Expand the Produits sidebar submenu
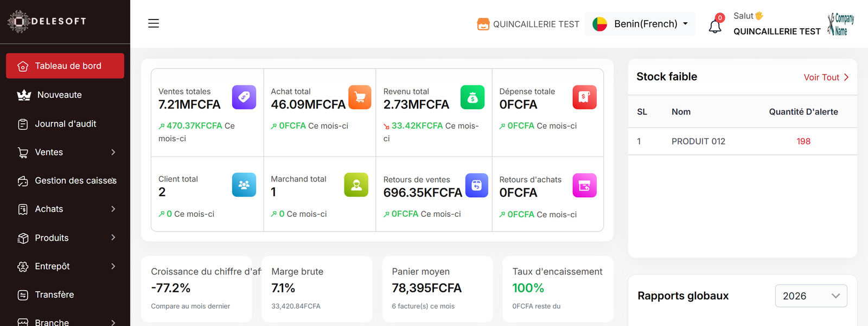Screen dimensions: 868x326 tap(65, 237)
